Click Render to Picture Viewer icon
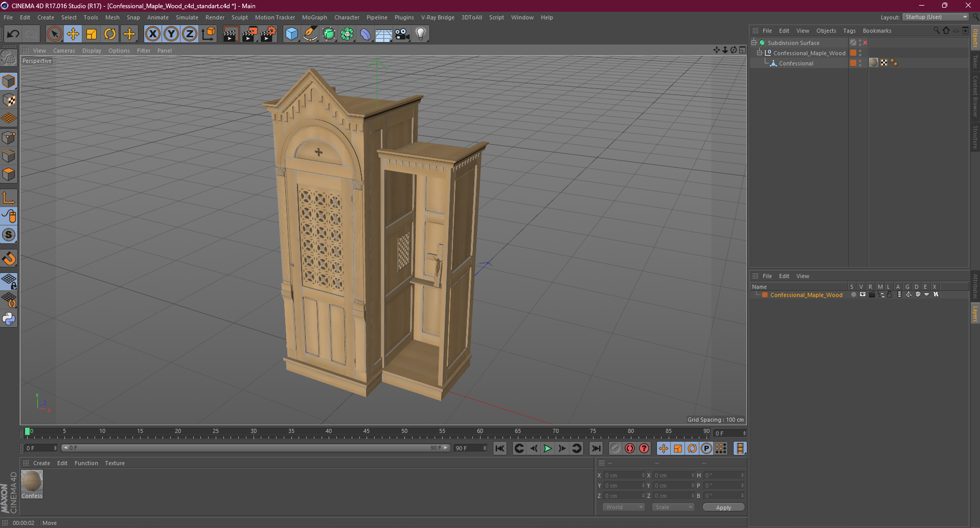980x528 pixels. 249,34
